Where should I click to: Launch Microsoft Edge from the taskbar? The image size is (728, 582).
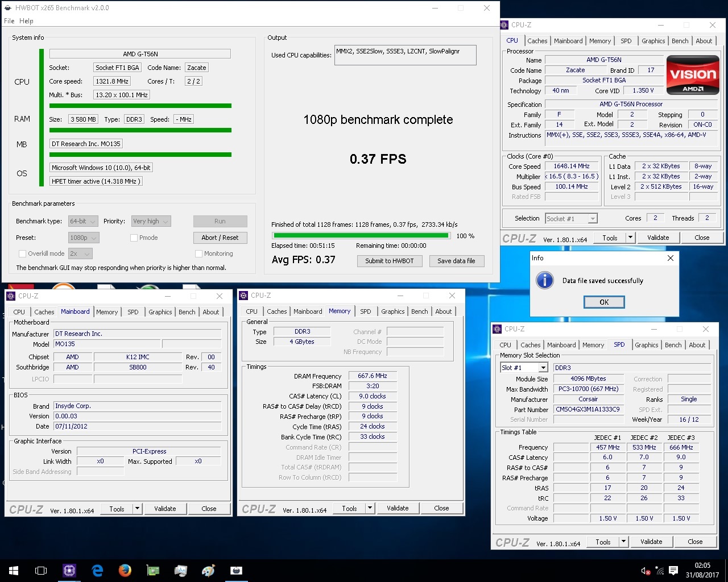[97, 570]
